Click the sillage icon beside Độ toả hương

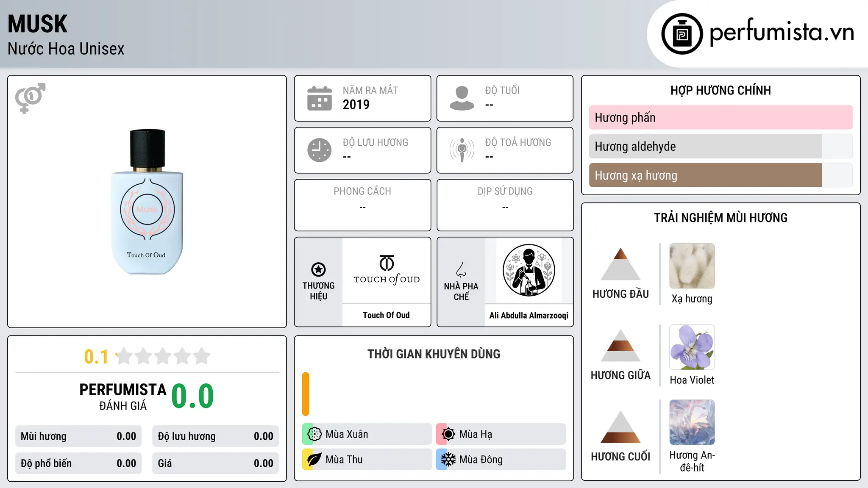(x=462, y=150)
